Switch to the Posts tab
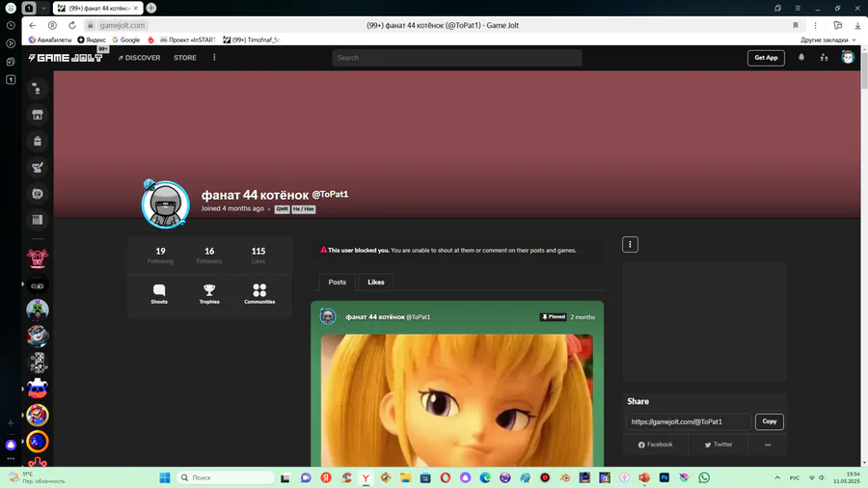Screen dimensions: 868x488 [338, 283]
